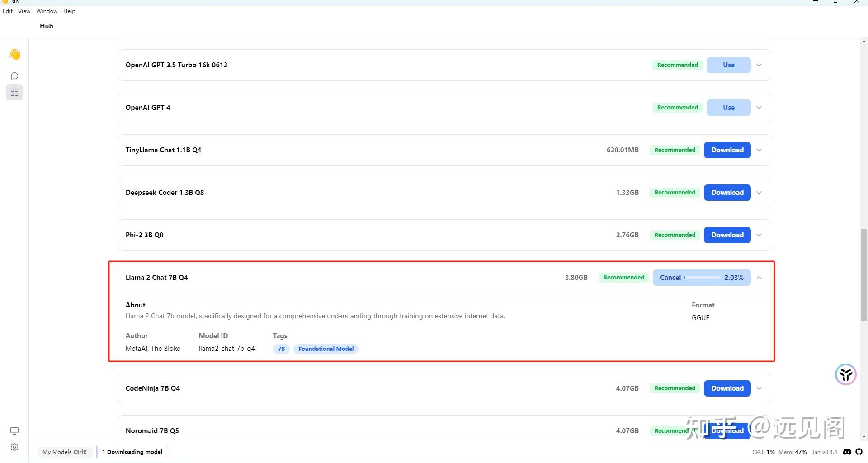Collapse the Llama 2 Chat 7B Q4 details
This screenshot has height=463, width=868.
point(759,278)
